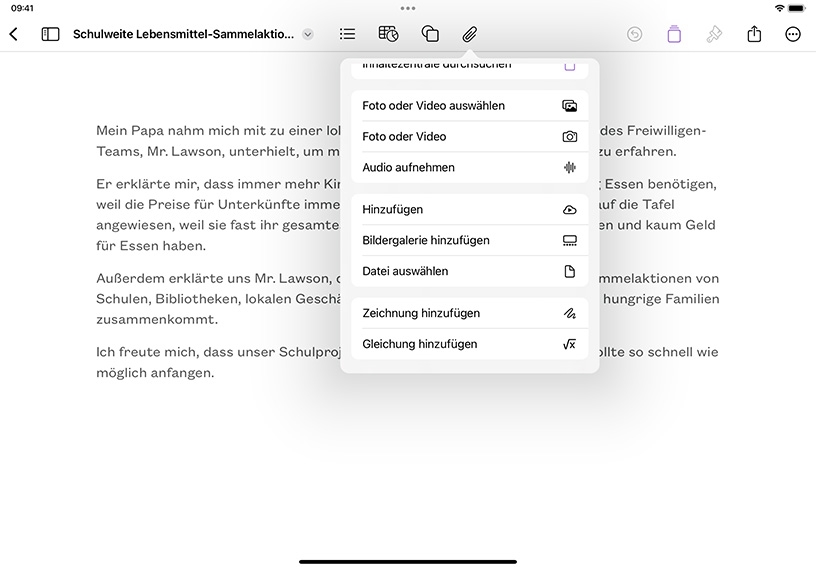Click the camera icon in menu
Image resolution: width=816 pixels, height=567 pixels.
(569, 136)
